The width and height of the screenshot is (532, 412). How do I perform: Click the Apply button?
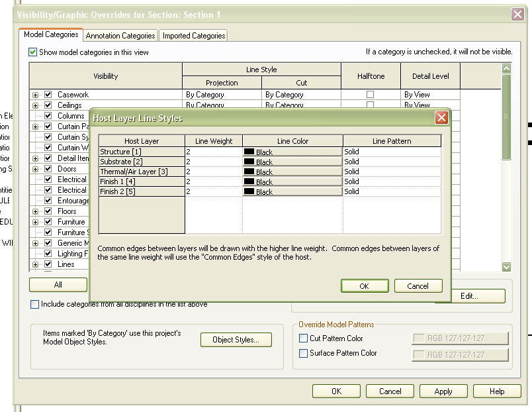click(x=443, y=391)
